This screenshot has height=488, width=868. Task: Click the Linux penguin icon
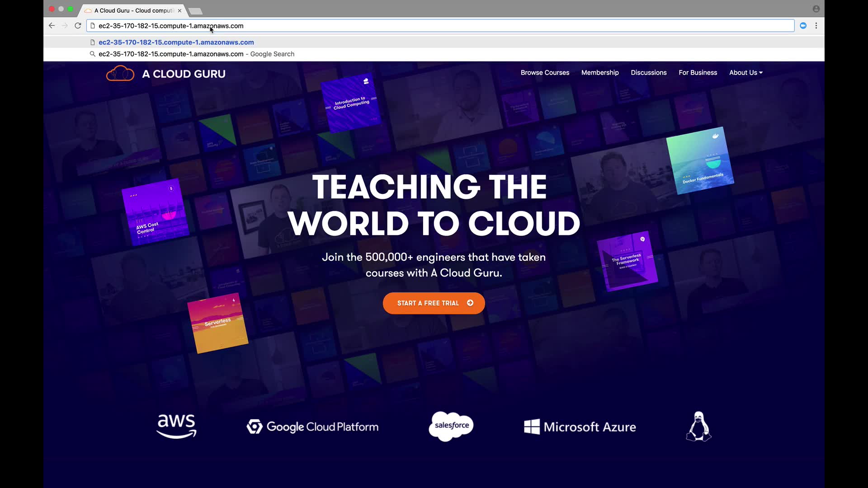coord(698,426)
